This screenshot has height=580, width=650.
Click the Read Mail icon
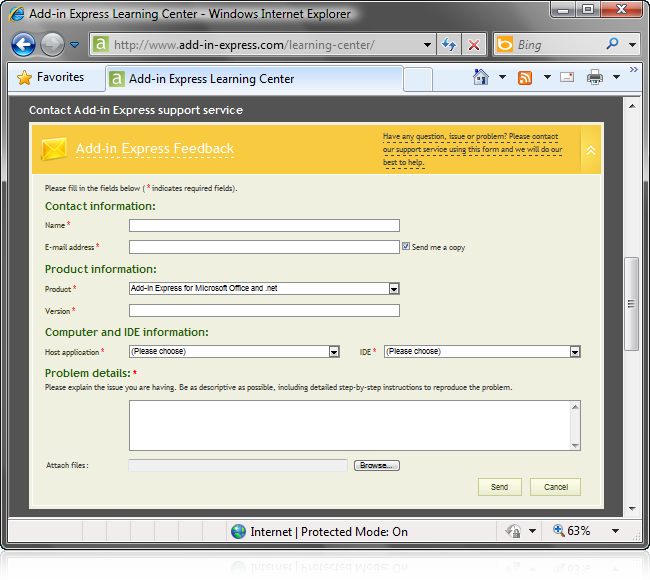pos(567,77)
